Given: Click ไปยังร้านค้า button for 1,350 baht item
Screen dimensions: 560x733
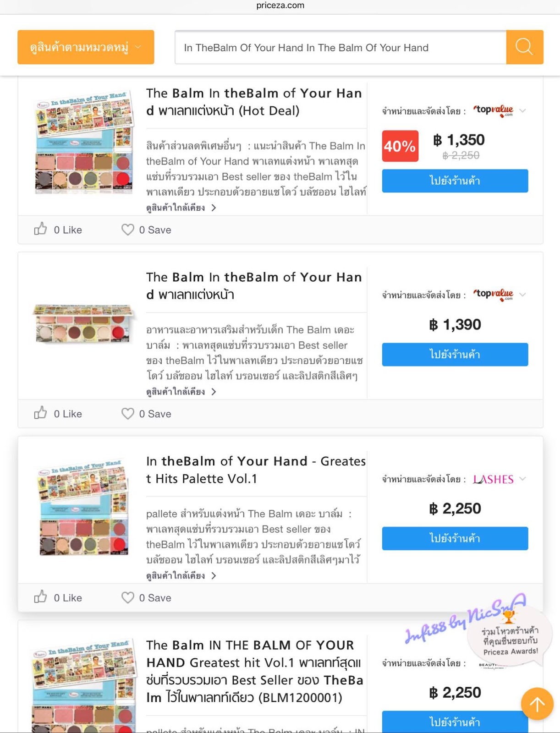Looking at the screenshot, I should [x=455, y=181].
